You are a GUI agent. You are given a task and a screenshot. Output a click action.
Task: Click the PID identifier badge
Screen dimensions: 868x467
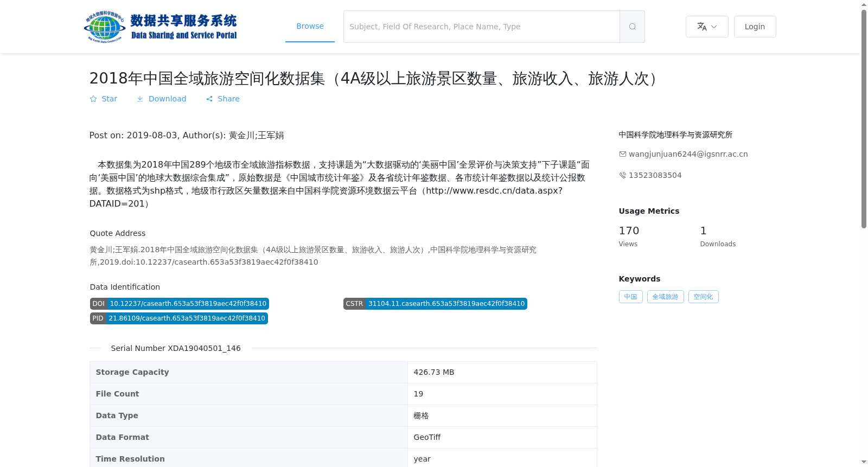[179, 318]
